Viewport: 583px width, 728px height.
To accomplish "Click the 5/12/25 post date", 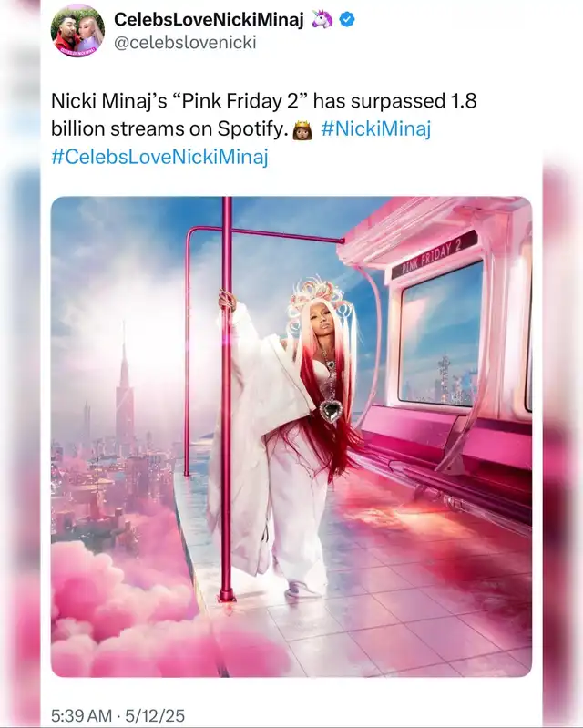I will click(x=155, y=715).
